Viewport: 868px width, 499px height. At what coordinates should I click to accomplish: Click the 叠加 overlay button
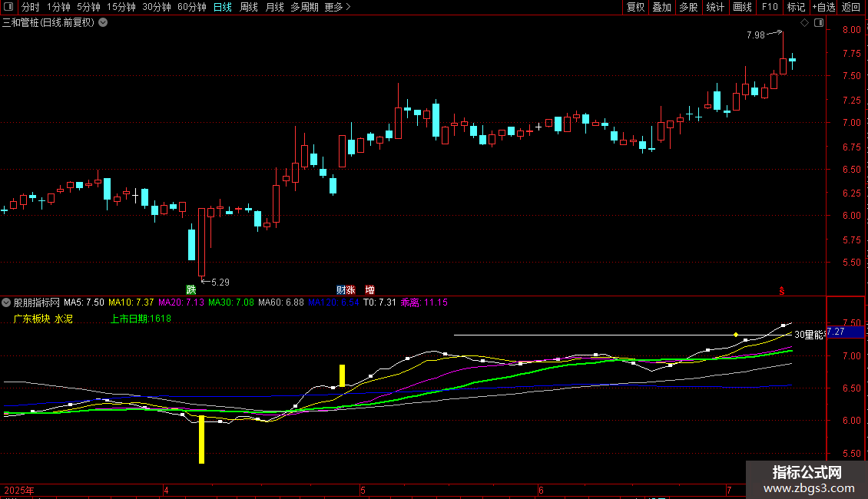click(662, 7)
